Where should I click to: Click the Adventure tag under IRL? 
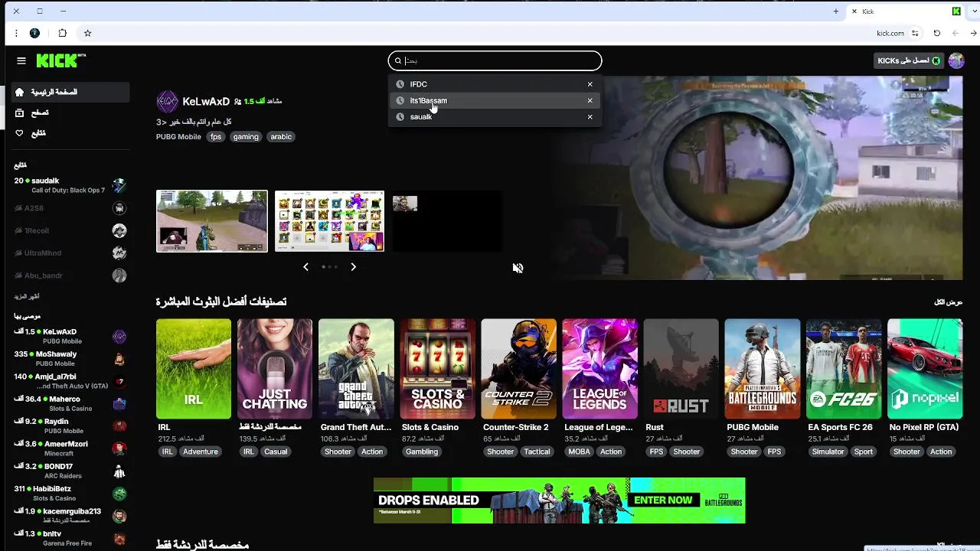coord(201,452)
